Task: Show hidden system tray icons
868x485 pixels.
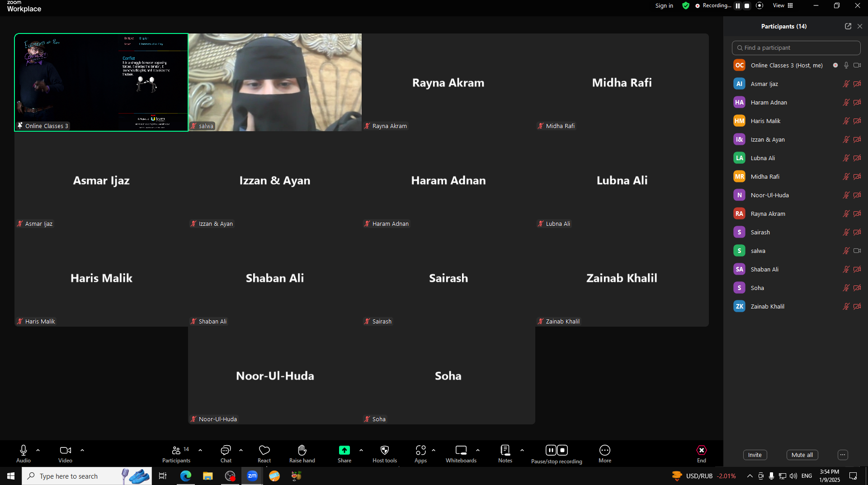Action: click(750, 476)
